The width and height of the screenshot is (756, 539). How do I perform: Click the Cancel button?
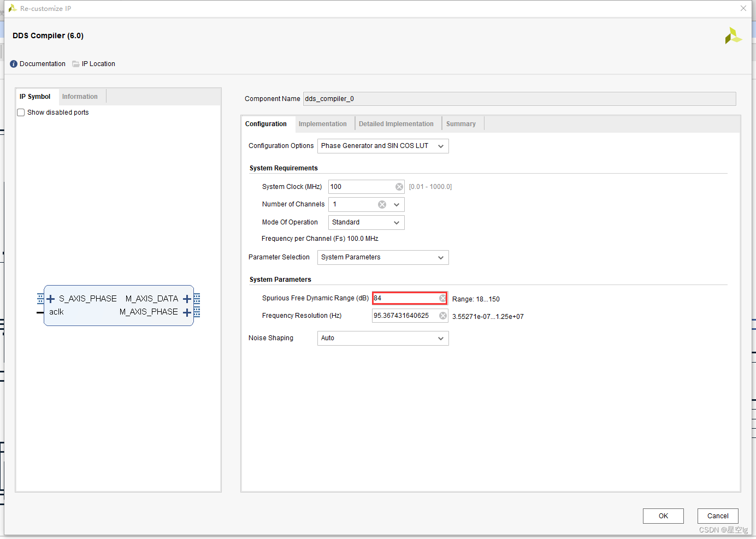(718, 516)
